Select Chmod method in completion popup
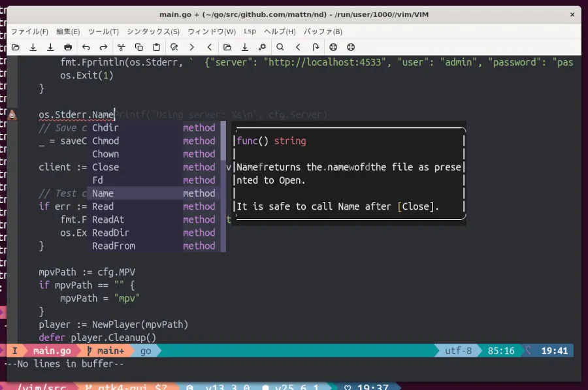This screenshot has height=390, width=588. (154, 141)
